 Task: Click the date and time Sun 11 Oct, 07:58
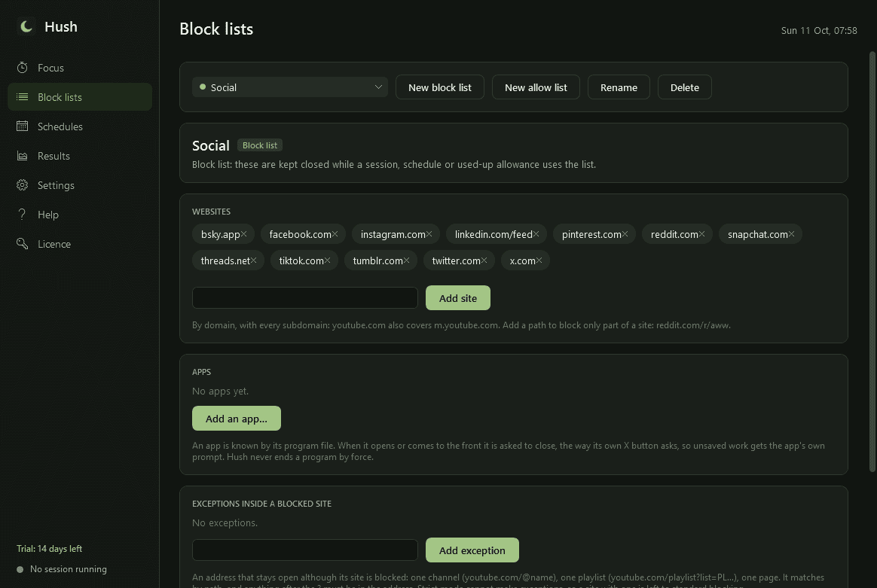819,31
